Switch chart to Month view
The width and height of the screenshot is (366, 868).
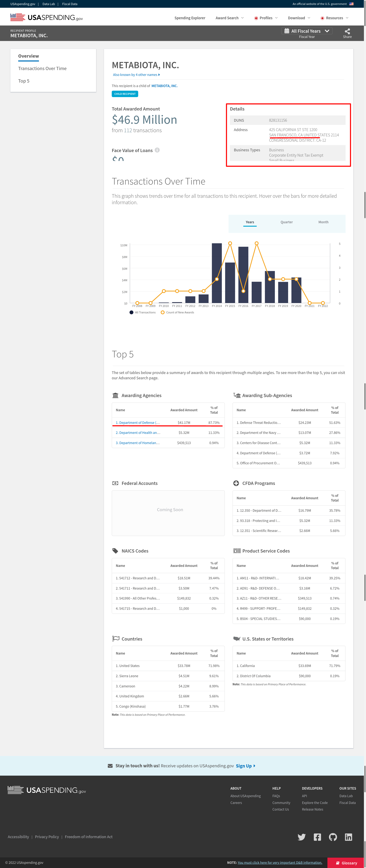tap(323, 222)
